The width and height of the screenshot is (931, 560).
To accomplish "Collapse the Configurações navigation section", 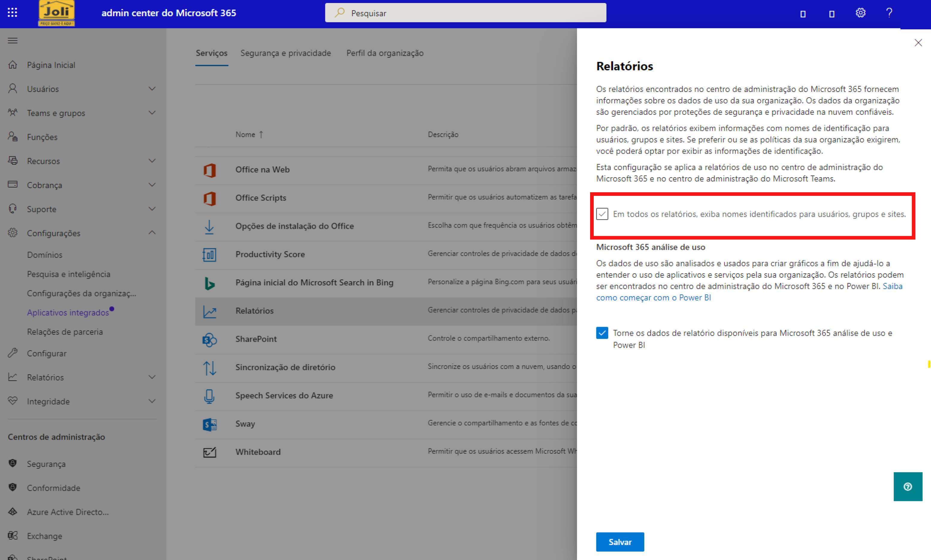I will tap(152, 233).
